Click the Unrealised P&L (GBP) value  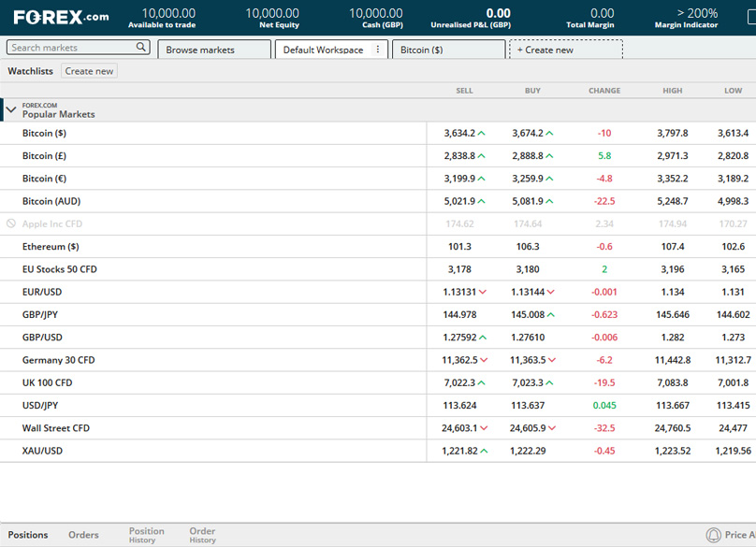coord(498,13)
